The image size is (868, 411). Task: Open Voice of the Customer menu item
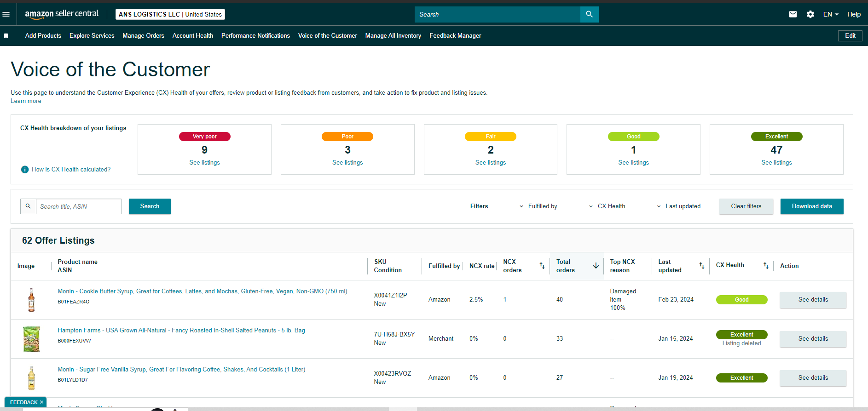tap(328, 36)
